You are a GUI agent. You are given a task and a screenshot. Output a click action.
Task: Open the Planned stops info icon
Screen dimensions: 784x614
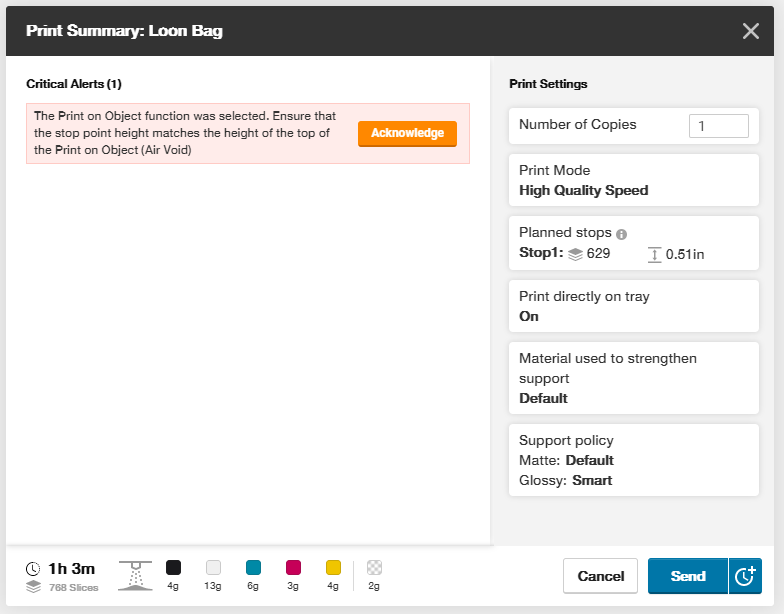pos(621,234)
